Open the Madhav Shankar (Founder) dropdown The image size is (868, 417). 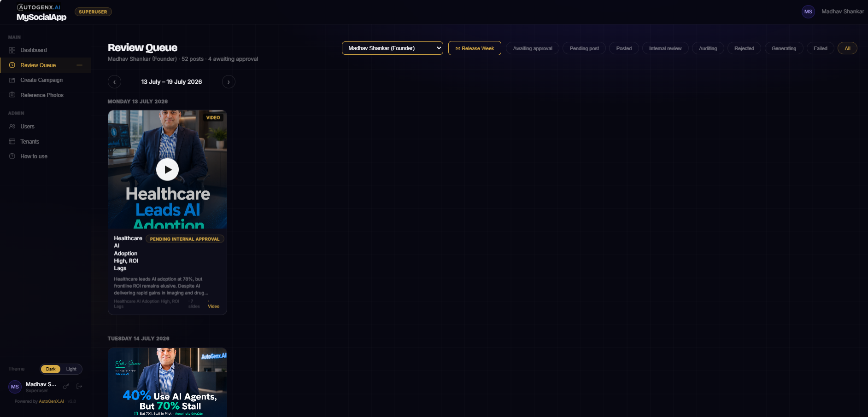pos(393,48)
